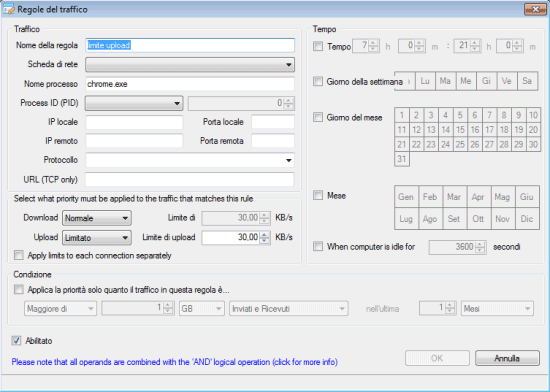The width and height of the screenshot is (550, 392).
Task: Enable the Mese checkbox
Action: pos(318,195)
